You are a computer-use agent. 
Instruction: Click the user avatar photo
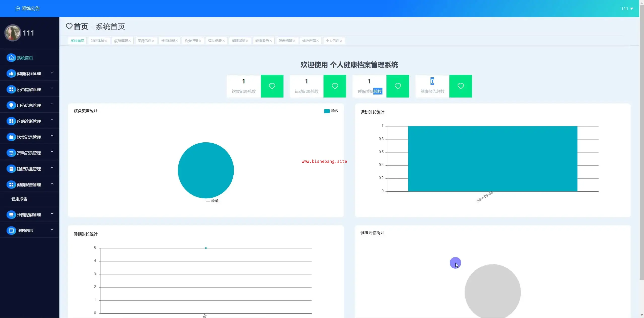tap(13, 33)
